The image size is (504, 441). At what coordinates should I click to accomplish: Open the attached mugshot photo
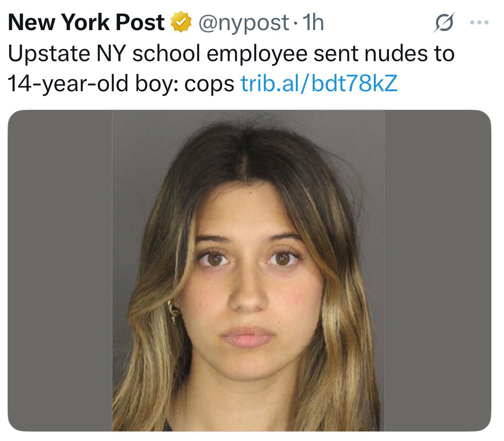[248, 270]
